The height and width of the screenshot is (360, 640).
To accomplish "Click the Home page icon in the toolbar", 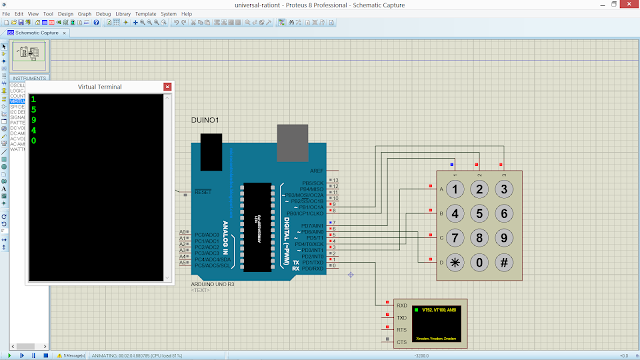I will pyautogui.click(x=38, y=22).
